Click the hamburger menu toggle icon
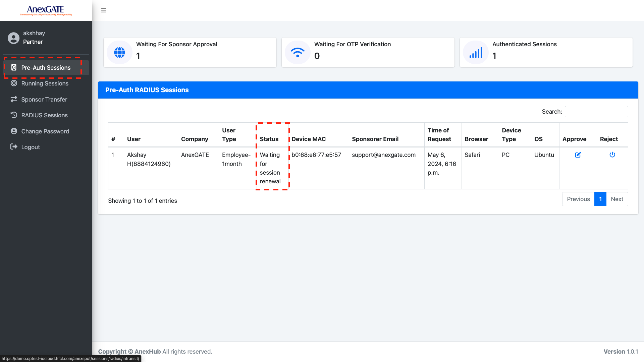 coord(104,10)
